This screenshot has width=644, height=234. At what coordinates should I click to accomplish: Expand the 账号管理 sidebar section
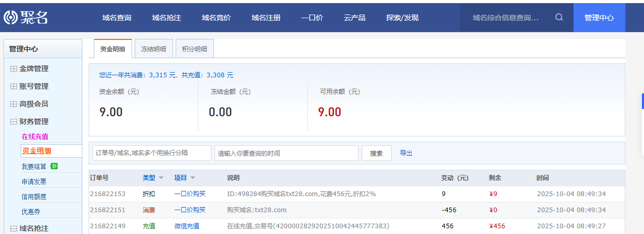14,86
